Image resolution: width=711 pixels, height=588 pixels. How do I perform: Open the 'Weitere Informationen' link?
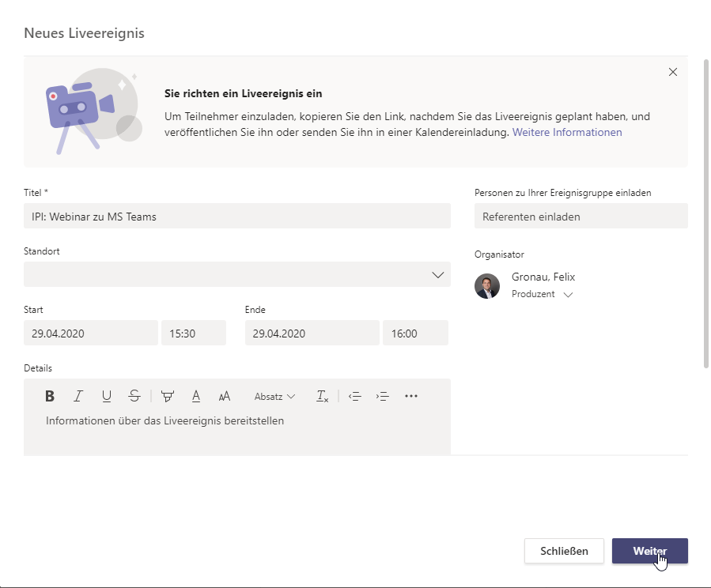567,132
